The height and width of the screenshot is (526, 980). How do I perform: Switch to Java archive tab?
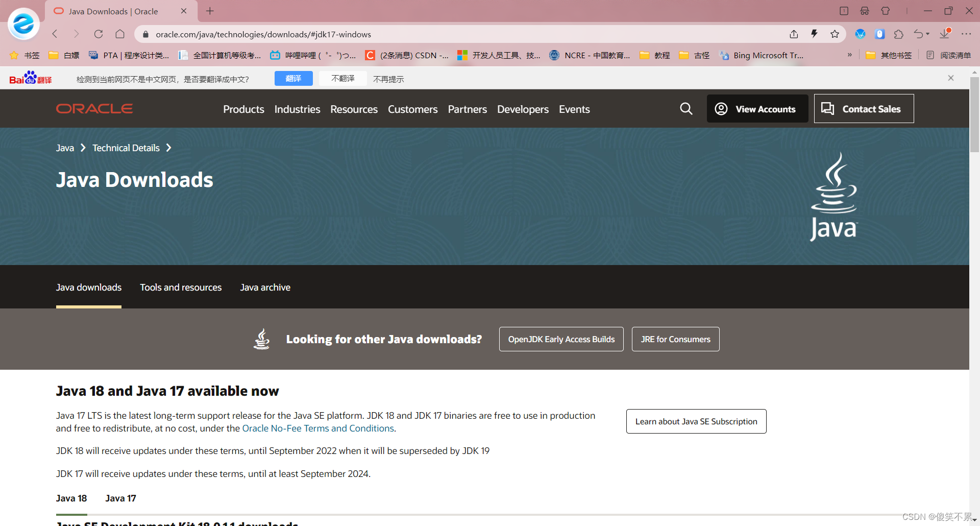[x=265, y=288]
